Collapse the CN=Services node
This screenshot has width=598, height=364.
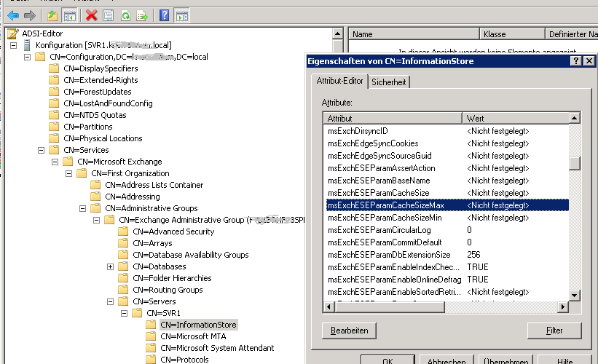pos(42,150)
